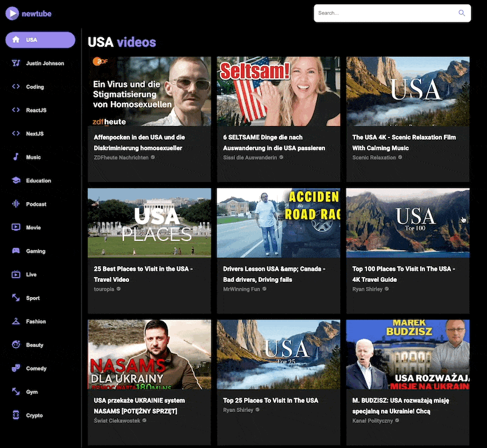Open 'The USA 4K - Scenic Relaxation Film' title
Screen dimensions: 487x448
tap(404, 142)
